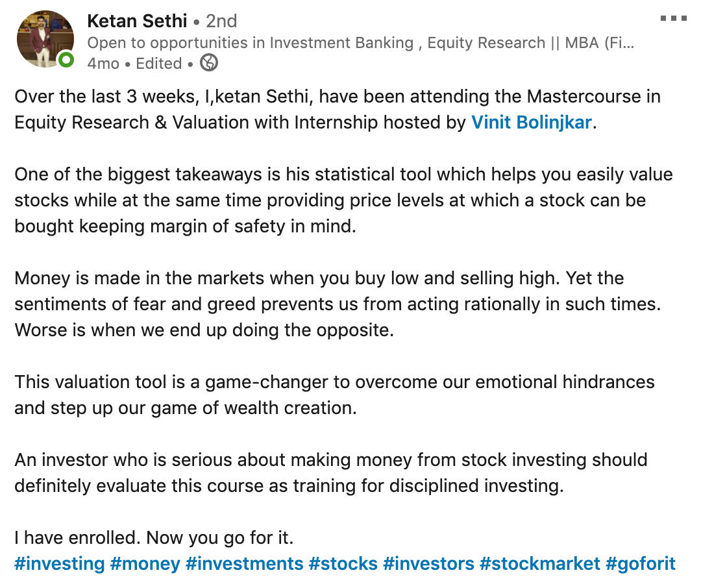Open Ketan Sethi's profile photo

(x=45, y=39)
